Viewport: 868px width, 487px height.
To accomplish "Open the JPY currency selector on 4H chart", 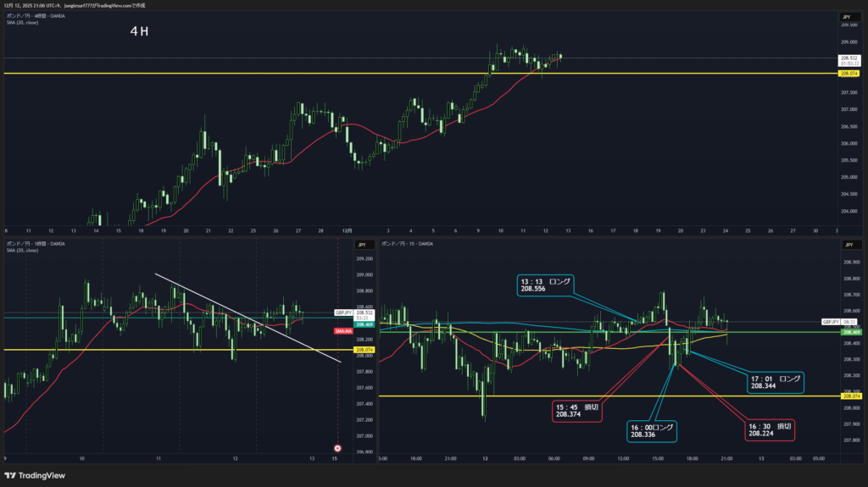I will [846, 17].
